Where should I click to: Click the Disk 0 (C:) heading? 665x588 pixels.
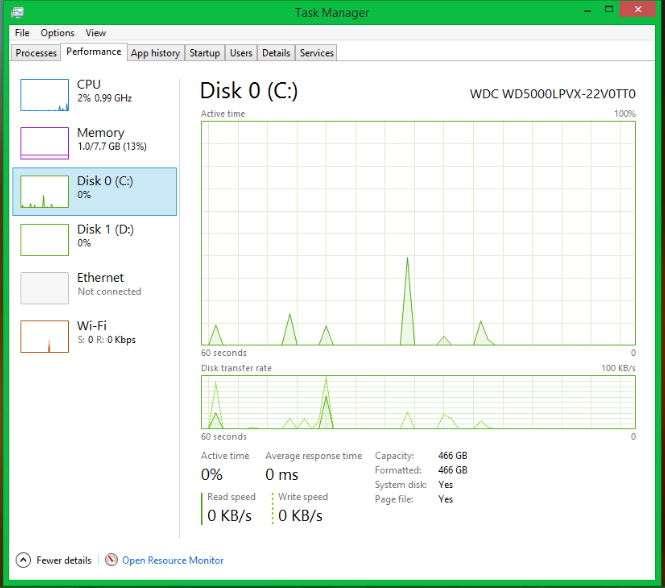point(249,90)
